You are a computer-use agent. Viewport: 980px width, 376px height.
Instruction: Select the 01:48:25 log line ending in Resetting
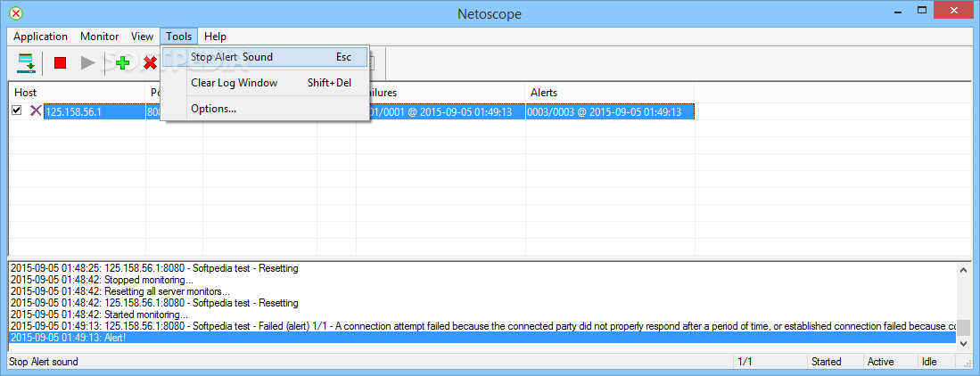[154, 268]
